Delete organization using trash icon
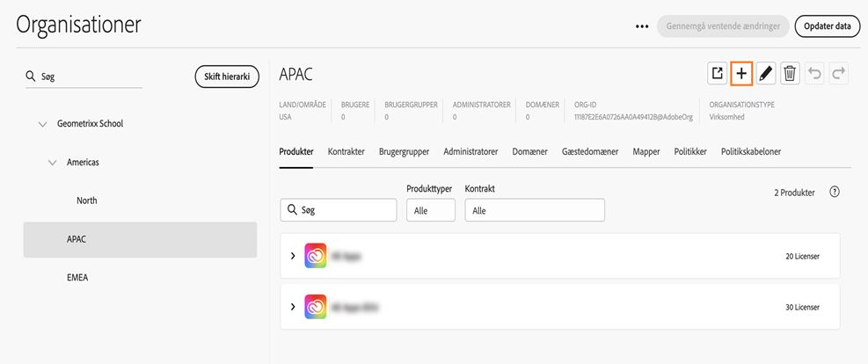This screenshot has height=364, width=868. (790, 74)
